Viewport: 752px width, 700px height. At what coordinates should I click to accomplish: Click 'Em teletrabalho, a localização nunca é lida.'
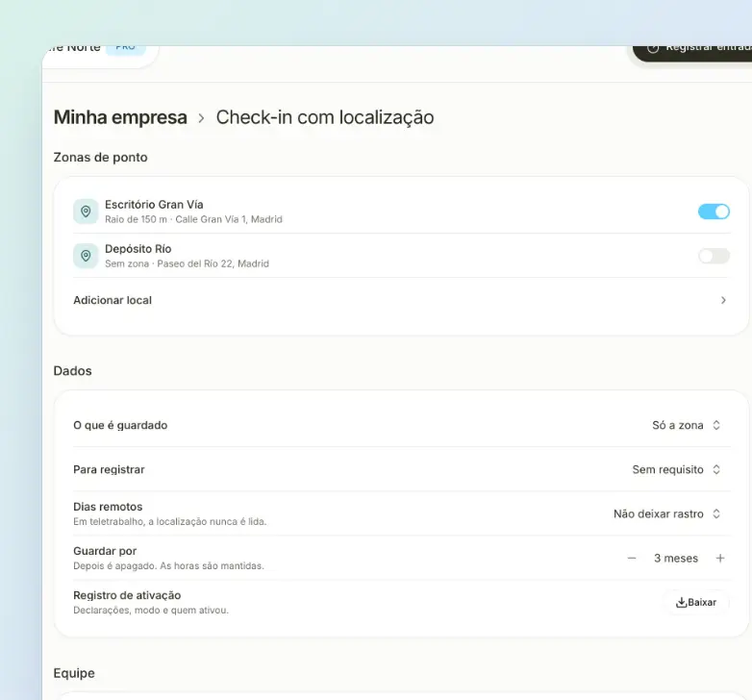tap(170, 522)
